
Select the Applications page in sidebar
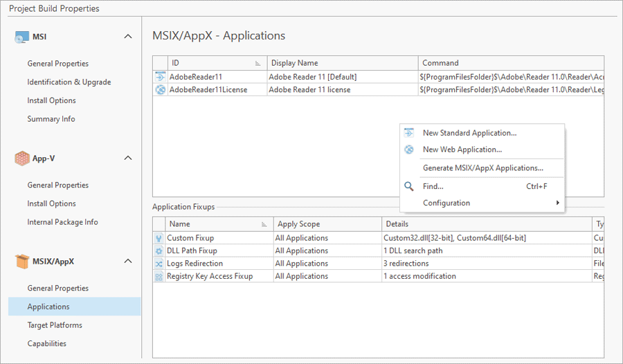click(74, 307)
